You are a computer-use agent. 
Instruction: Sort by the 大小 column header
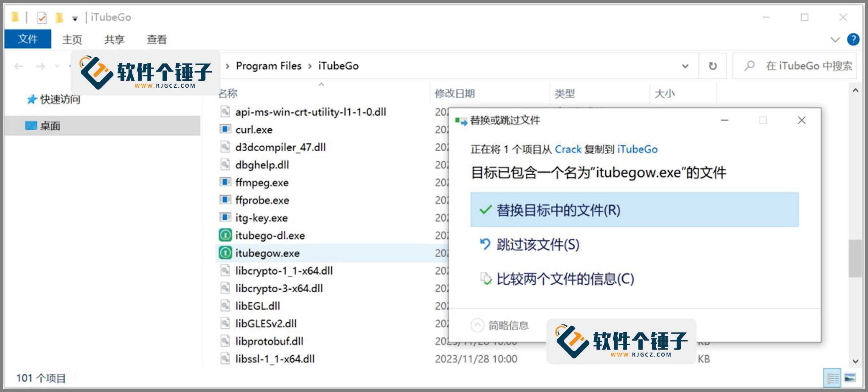pyautogui.click(x=665, y=94)
